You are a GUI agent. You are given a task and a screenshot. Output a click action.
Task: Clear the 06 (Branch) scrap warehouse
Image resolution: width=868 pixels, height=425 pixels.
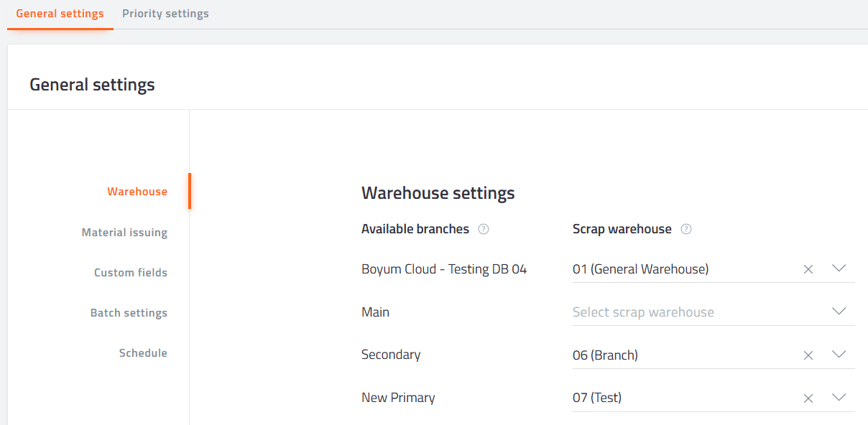(x=808, y=355)
